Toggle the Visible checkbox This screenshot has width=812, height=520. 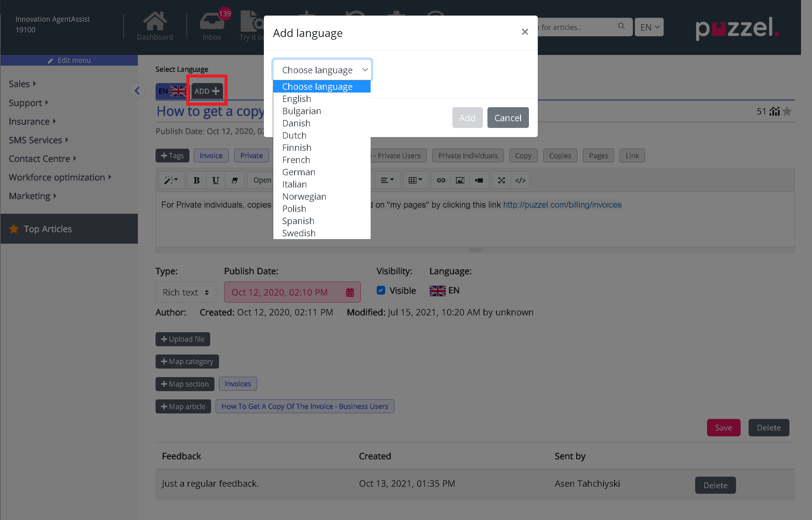(x=381, y=290)
